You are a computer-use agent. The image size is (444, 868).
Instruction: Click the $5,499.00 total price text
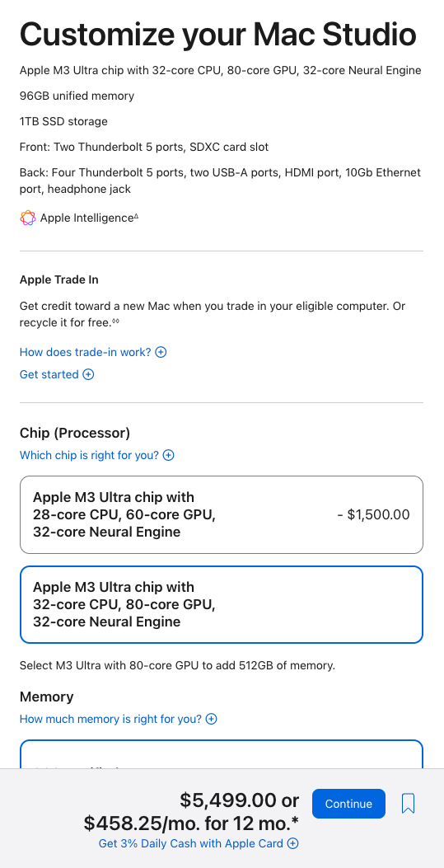(228, 800)
